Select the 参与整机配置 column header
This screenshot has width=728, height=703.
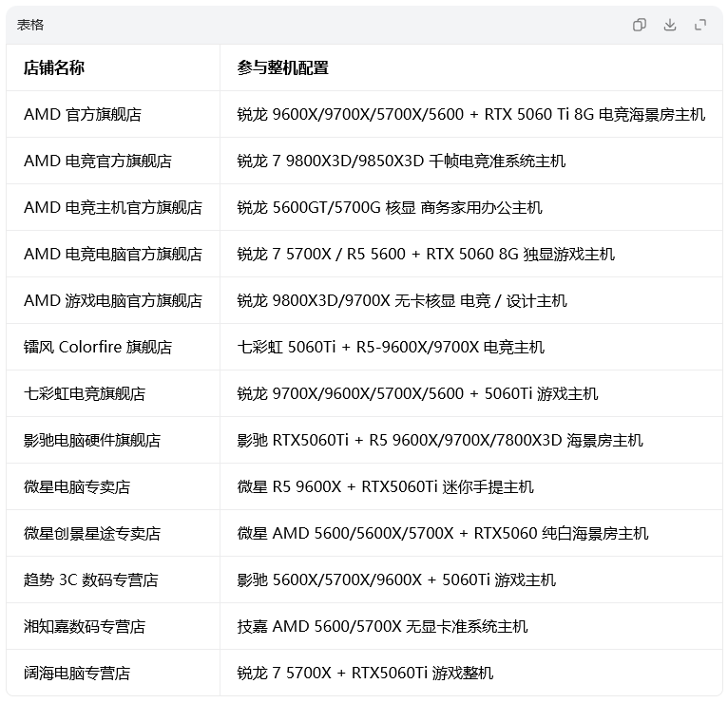283,67
